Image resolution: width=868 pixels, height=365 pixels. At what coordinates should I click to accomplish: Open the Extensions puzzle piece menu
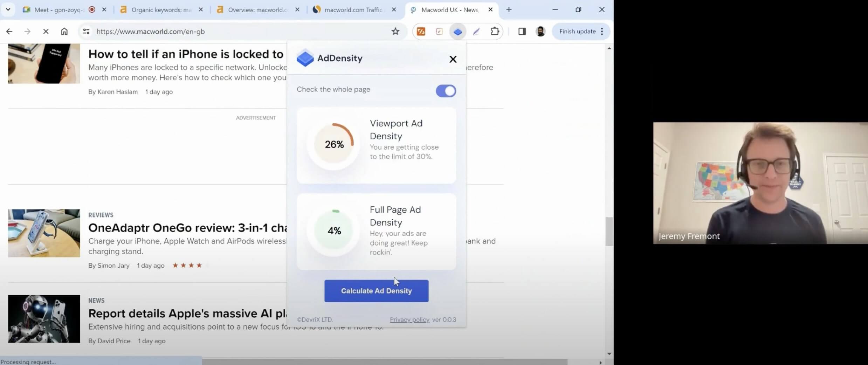495,32
